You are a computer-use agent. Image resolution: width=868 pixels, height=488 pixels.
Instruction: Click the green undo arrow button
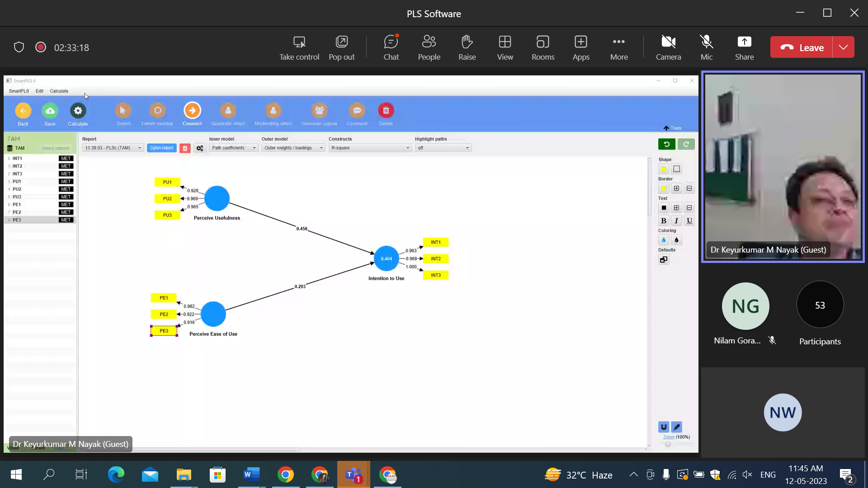tap(666, 144)
